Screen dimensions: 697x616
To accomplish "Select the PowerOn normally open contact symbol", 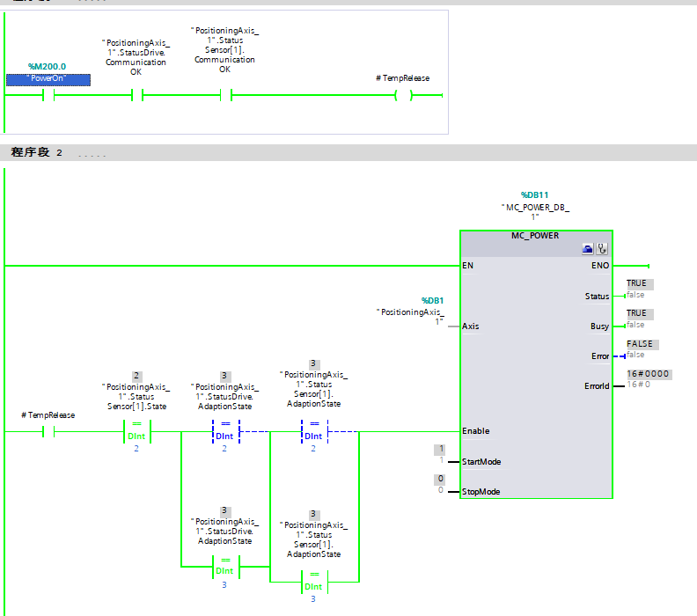I will 48,96.
